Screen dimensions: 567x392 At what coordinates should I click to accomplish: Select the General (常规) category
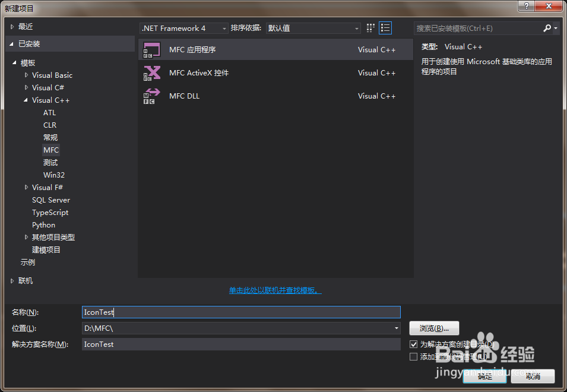pos(50,138)
